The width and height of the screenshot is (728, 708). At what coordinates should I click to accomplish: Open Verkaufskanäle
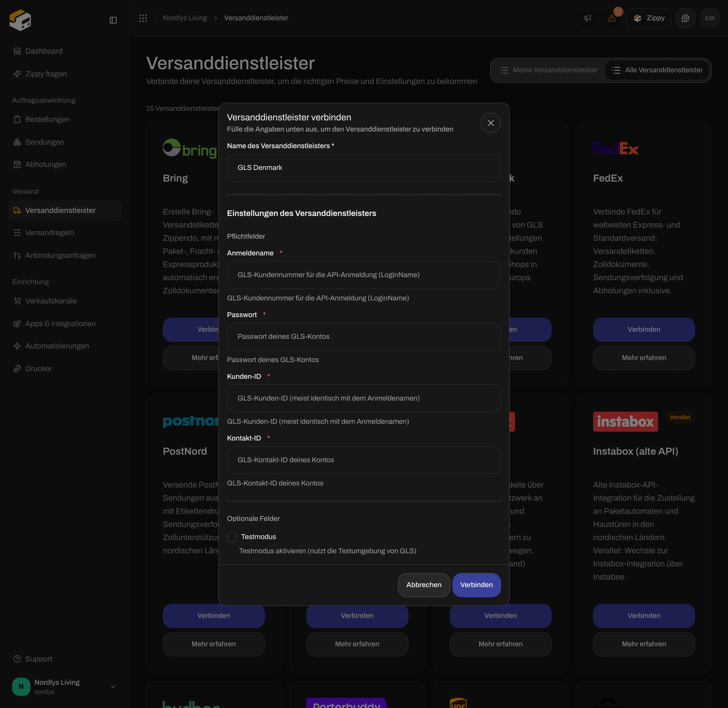pyautogui.click(x=65, y=301)
